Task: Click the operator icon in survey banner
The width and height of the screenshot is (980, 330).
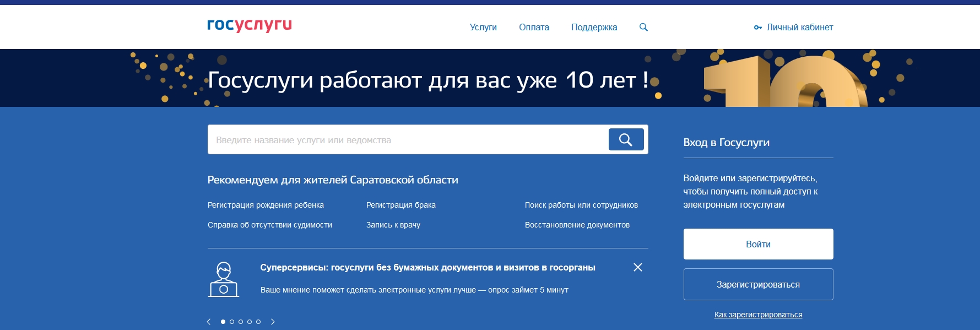Action: (x=224, y=279)
